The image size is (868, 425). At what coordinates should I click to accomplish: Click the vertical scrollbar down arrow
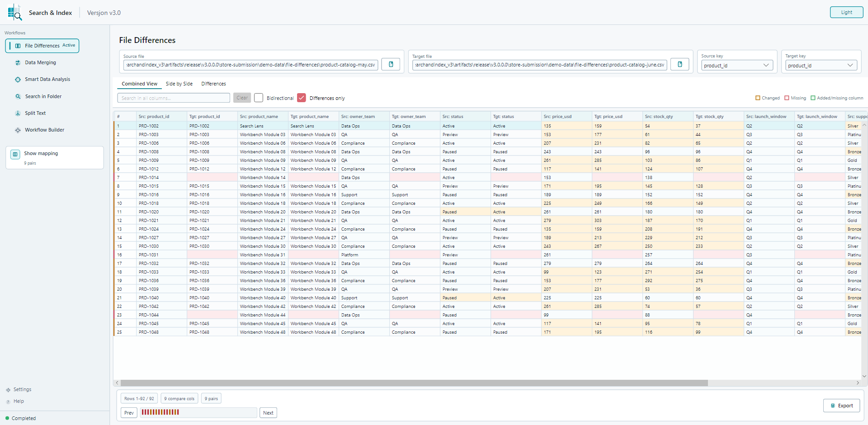pyautogui.click(x=864, y=376)
